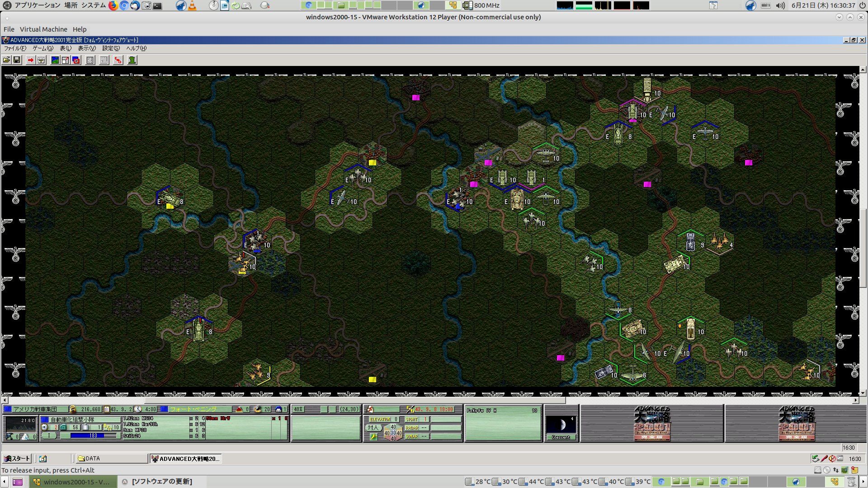Click the blue-red swastika emblem toolbar icon
This screenshot has width=868, height=488.
pyautogui.click(x=76, y=60)
